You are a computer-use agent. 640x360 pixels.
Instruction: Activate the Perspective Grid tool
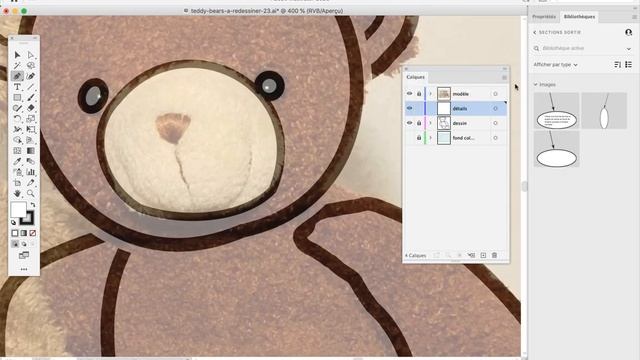pyautogui.click(x=31, y=140)
